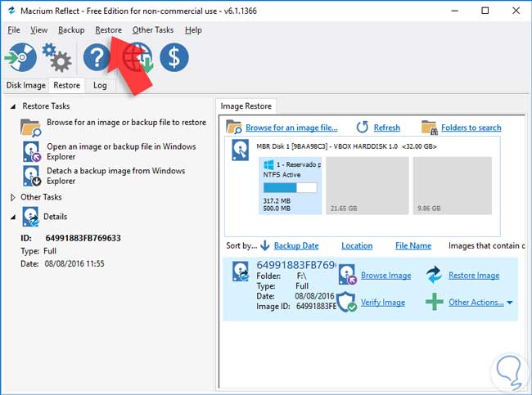Click the Refresh link
The image size is (532, 395).
coord(387,128)
